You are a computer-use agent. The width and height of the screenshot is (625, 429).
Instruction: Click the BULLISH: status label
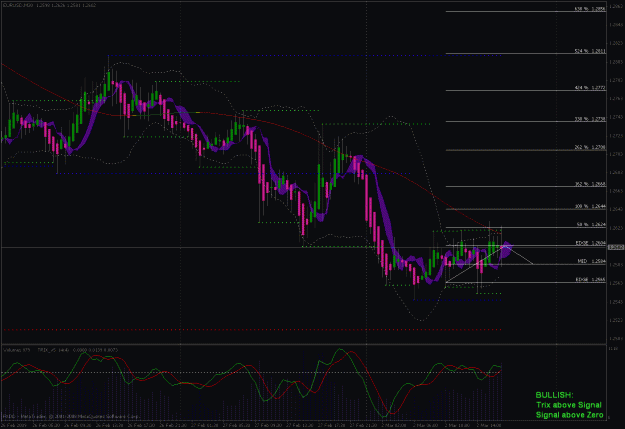pyautogui.click(x=554, y=395)
